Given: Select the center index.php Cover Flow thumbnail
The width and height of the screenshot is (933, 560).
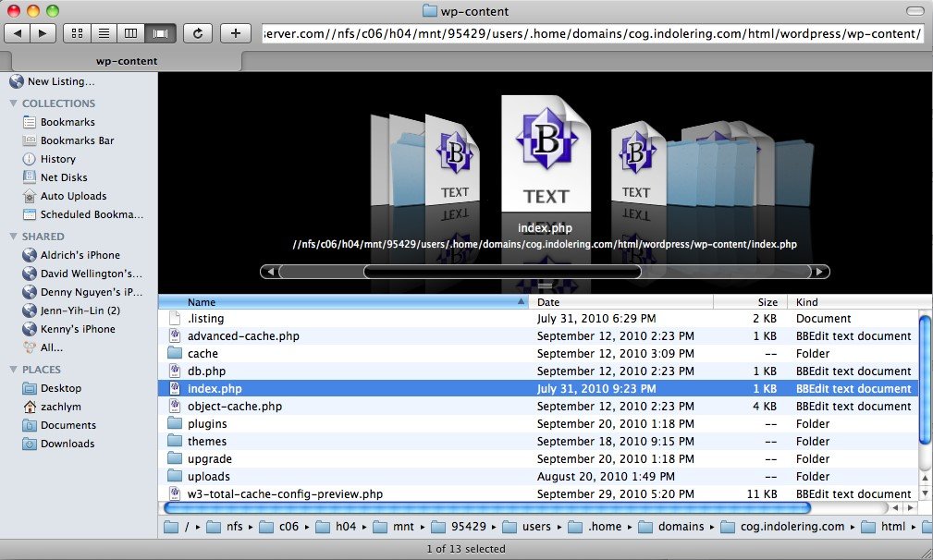Looking at the screenshot, I should coord(546,153).
